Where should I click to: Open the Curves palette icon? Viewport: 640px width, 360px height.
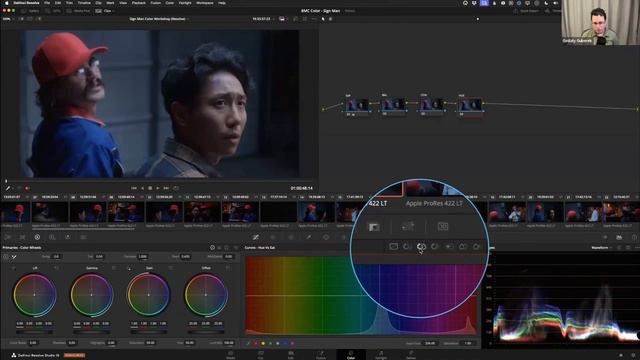point(256,237)
